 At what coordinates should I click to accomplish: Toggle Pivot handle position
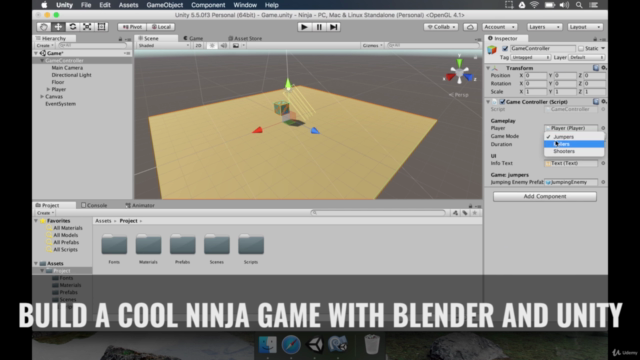tap(132, 27)
